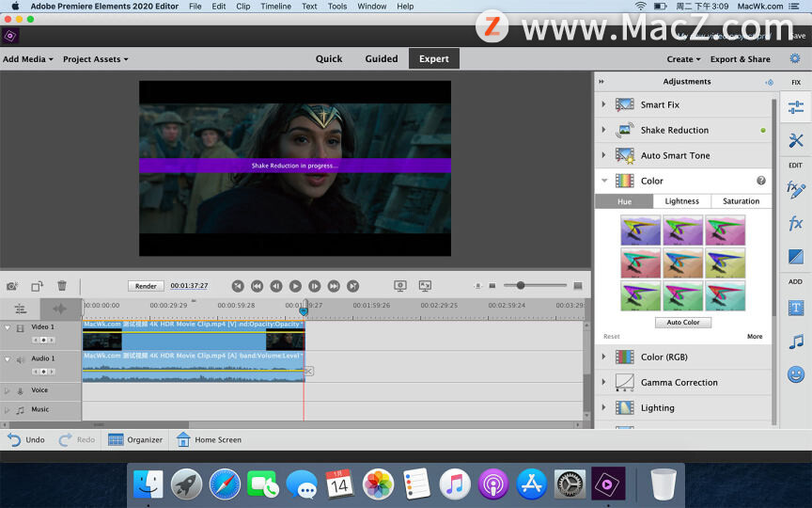
Task: Open the Graphics smiley icon
Action: pyautogui.click(x=795, y=373)
